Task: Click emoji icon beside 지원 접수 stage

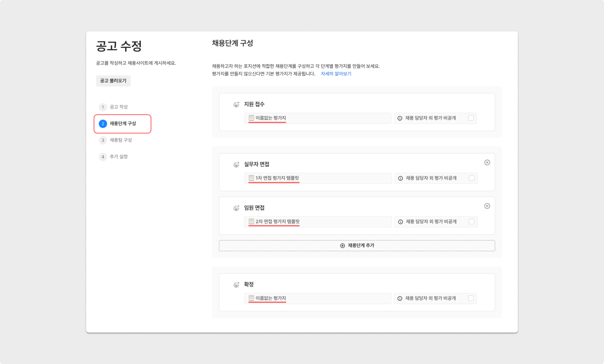Action: point(236,105)
